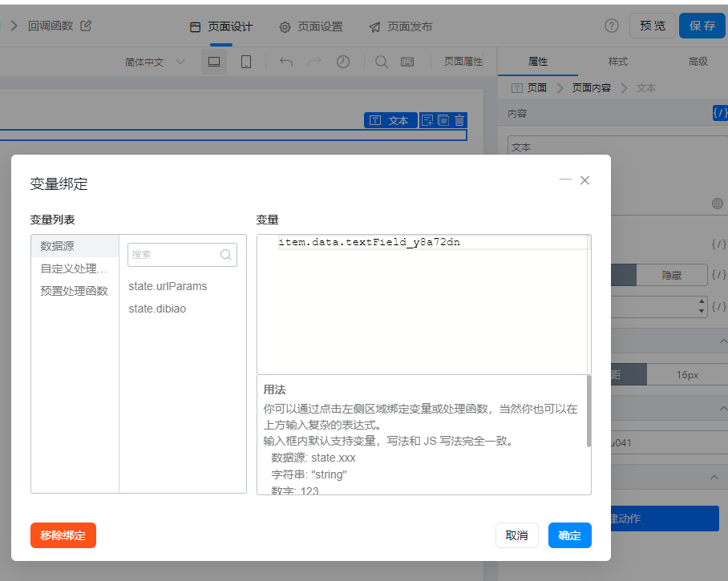Open the 简体中文 language dropdown
Viewport: 728px width, 581px height.
click(155, 62)
